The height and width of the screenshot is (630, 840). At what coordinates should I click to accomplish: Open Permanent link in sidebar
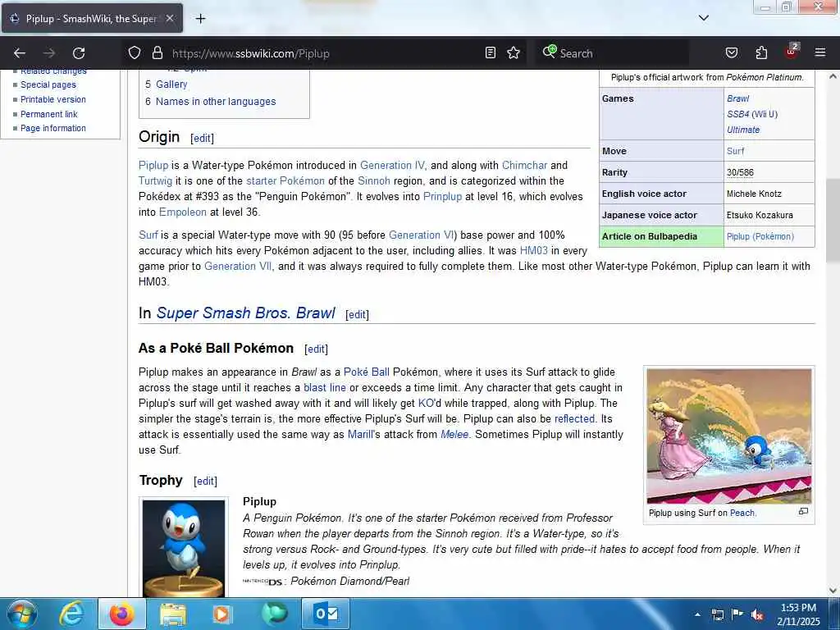[x=48, y=114]
